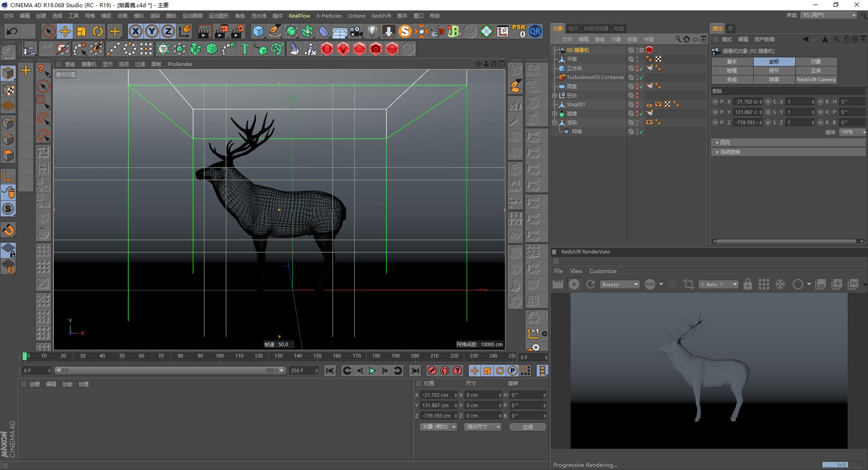868x470 pixels.
Task: Toggle the 网格 object's enable checkmark
Action: [x=641, y=132]
